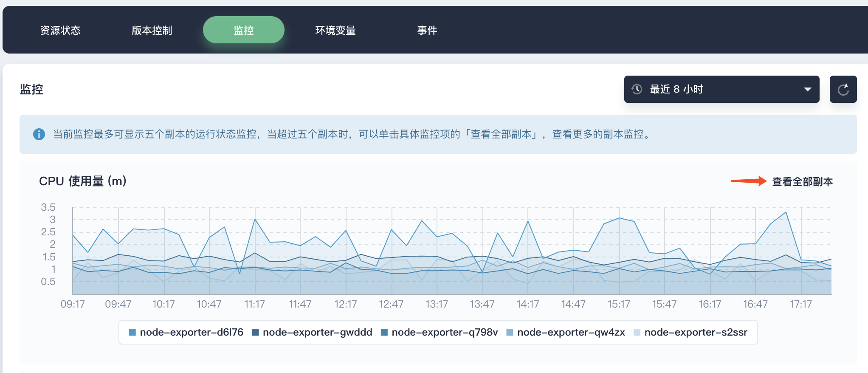The width and height of the screenshot is (868, 373).
Task: Open the 资源状态 tab
Action: coord(60,30)
